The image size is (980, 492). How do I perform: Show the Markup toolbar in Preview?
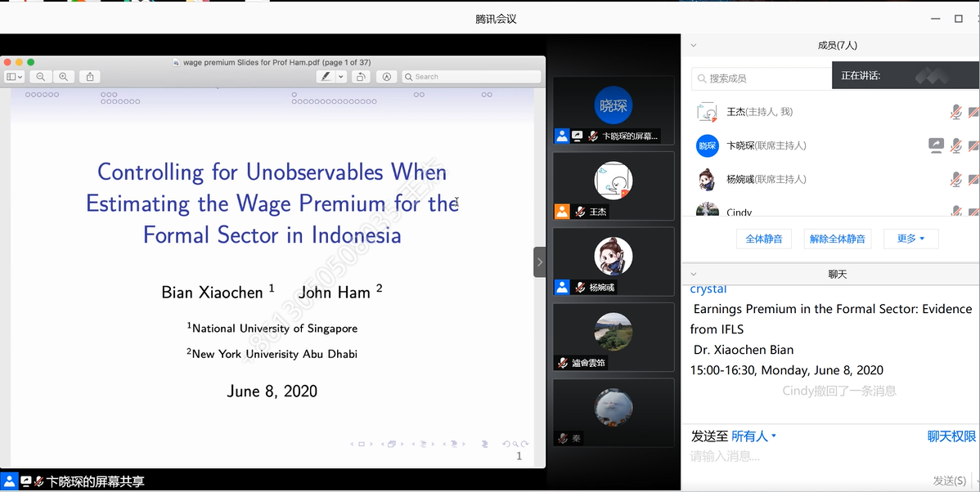387,77
